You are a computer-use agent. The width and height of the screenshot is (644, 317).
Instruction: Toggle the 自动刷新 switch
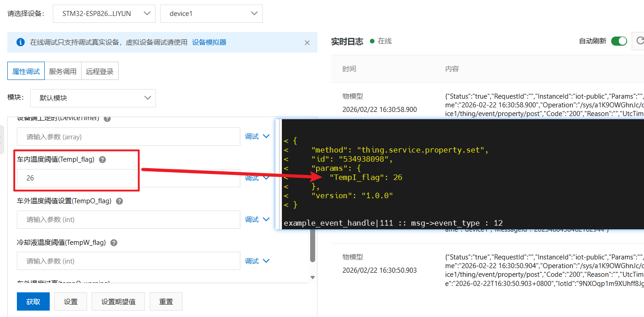(619, 41)
